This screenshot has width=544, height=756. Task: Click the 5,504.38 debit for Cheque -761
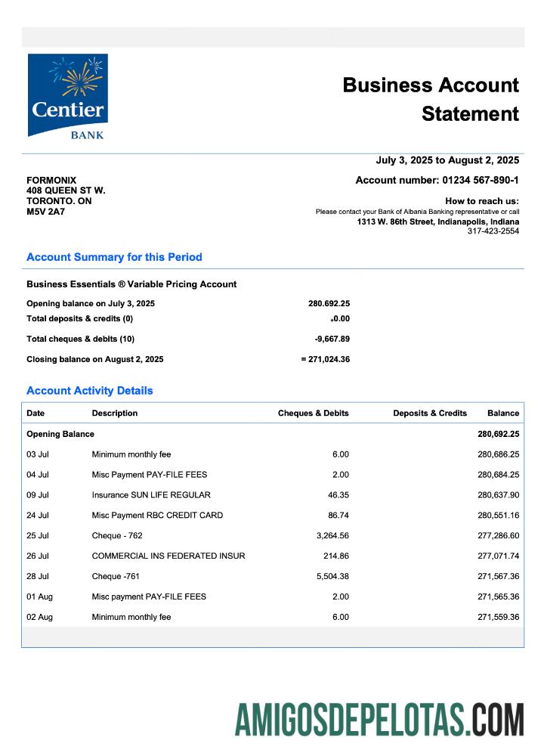pos(329,577)
